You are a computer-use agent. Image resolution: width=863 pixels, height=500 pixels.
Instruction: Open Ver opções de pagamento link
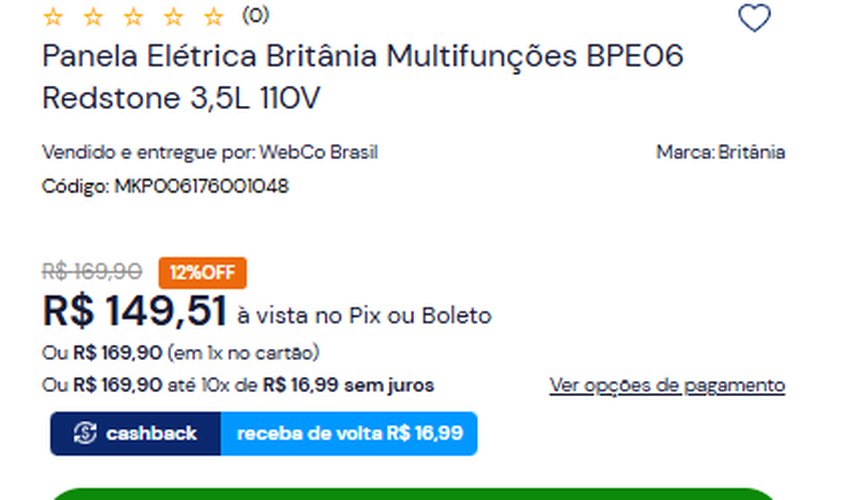point(667,386)
